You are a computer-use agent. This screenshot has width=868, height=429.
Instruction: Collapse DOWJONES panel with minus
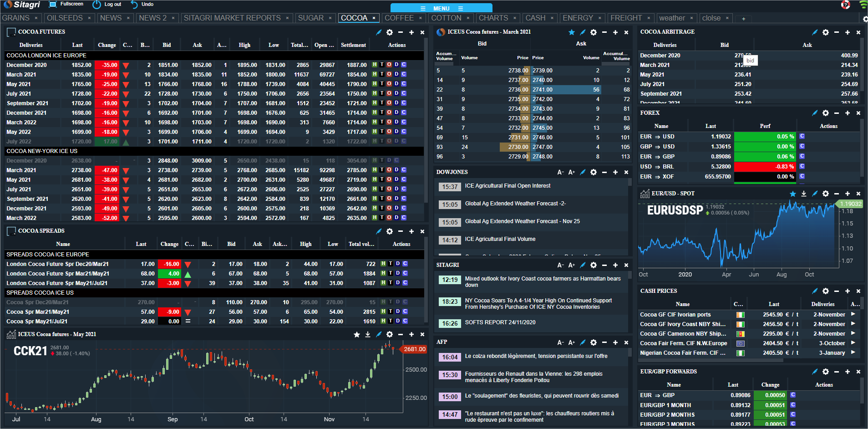click(604, 172)
